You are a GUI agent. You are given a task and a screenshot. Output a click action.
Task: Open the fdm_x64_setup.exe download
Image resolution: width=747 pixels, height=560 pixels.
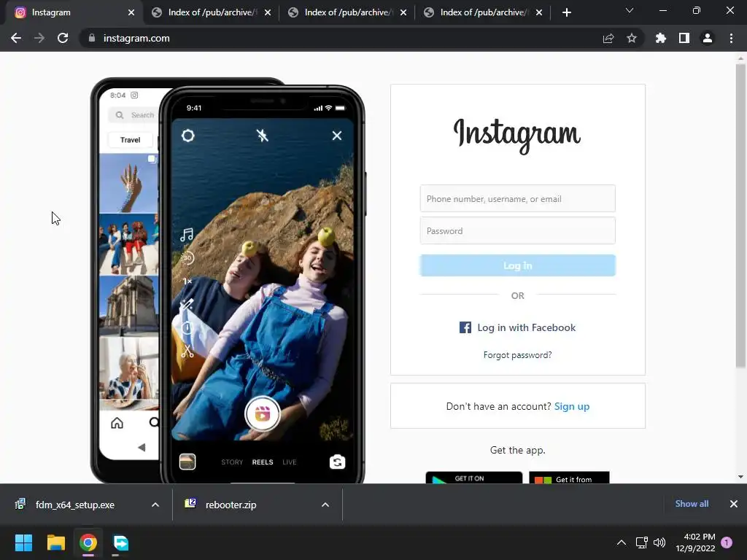coord(75,505)
